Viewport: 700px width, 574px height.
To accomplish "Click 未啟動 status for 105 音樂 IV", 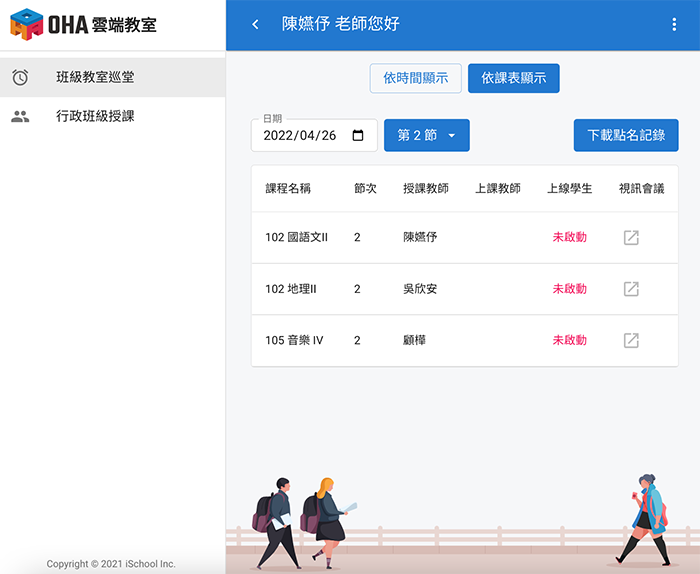I will pos(569,340).
